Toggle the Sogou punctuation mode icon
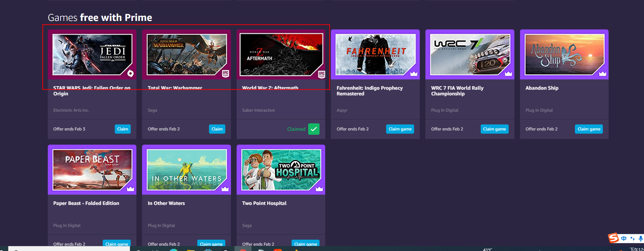Screen dimensions: 644x251 [632, 239]
